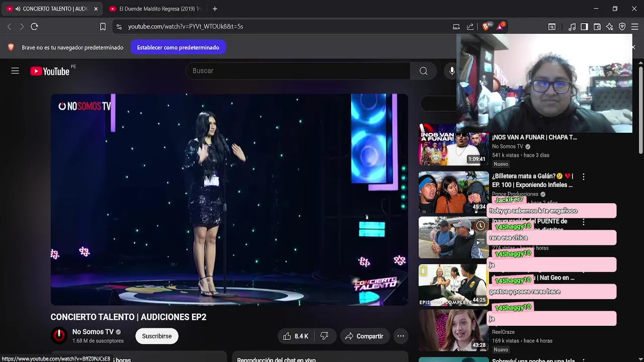
Task: Start voice search with microphone icon
Action: coord(451,71)
